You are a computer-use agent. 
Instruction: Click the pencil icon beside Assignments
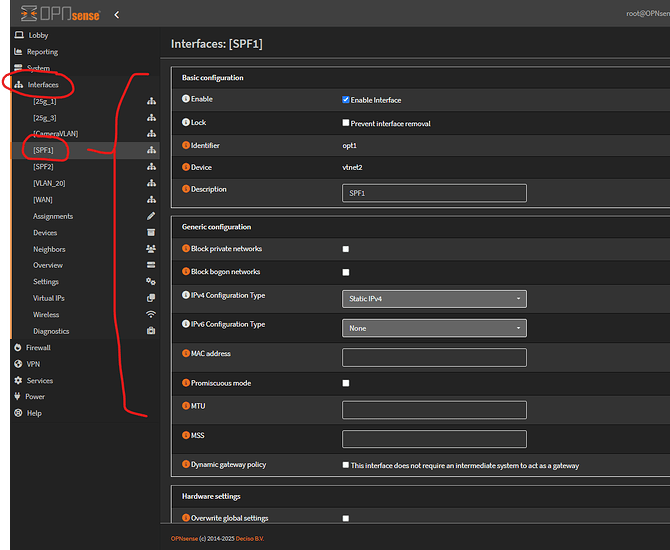pyautogui.click(x=151, y=216)
